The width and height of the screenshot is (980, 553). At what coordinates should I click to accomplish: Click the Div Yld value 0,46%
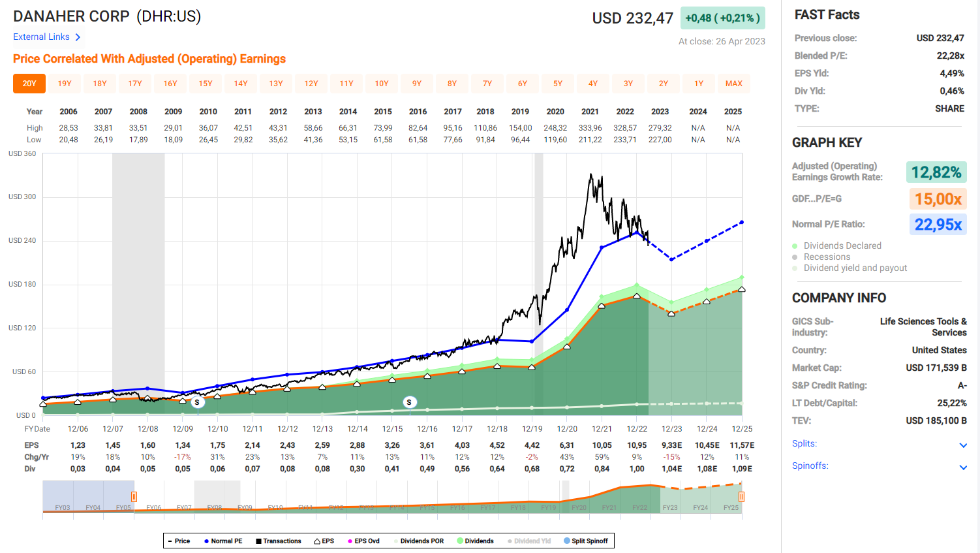click(952, 91)
